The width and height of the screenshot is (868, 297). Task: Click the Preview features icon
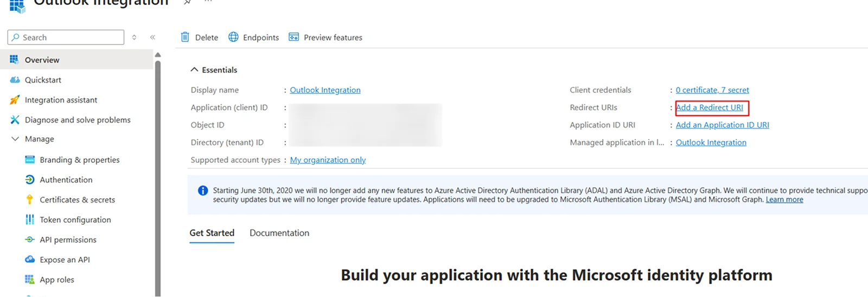click(x=293, y=37)
